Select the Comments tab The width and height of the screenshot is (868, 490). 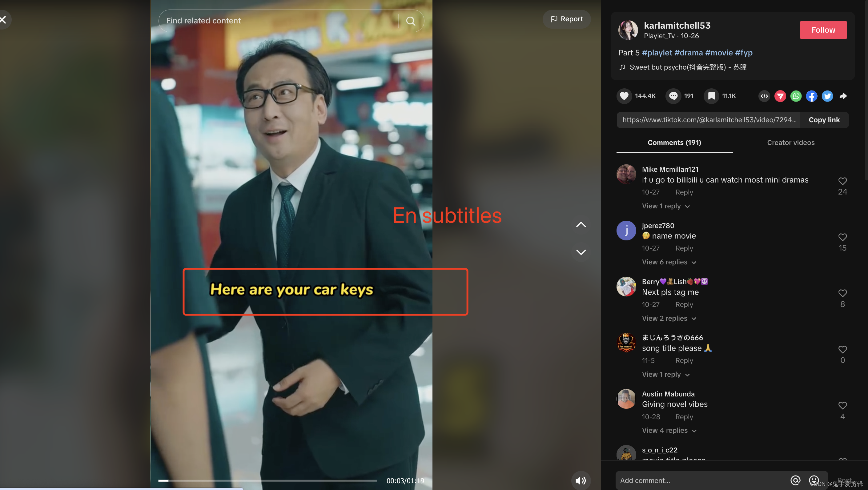[674, 143]
